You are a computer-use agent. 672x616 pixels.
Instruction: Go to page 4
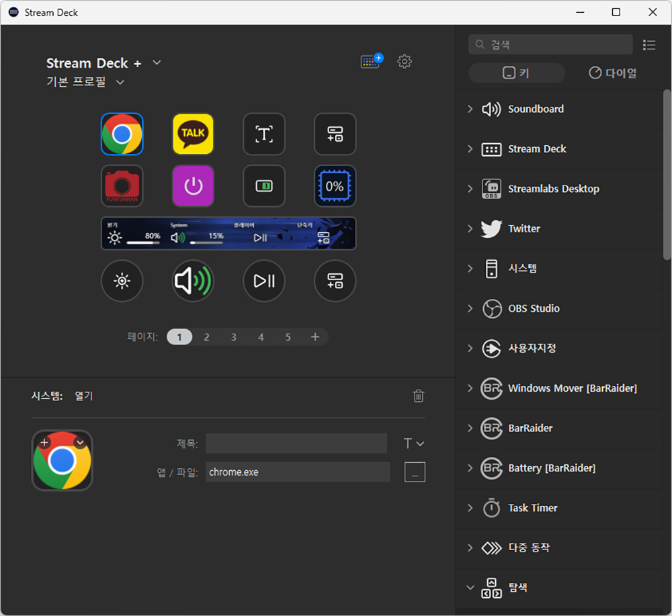(x=261, y=337)
